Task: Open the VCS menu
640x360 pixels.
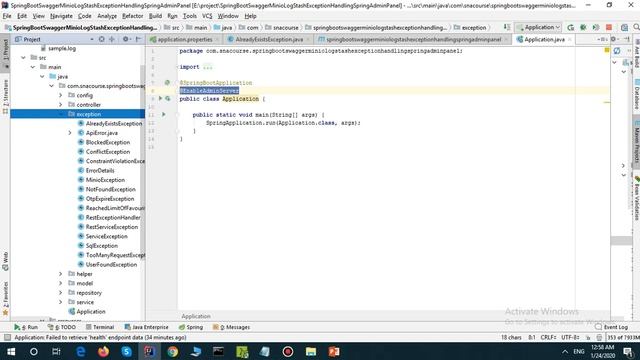Action: (207, 16)
